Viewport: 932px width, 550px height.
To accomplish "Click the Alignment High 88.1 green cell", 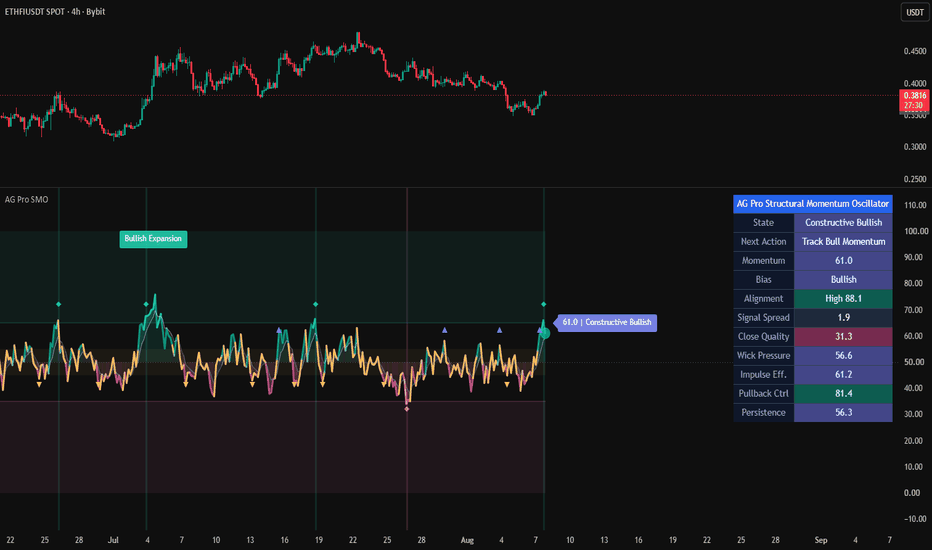I will coord(843,298).
